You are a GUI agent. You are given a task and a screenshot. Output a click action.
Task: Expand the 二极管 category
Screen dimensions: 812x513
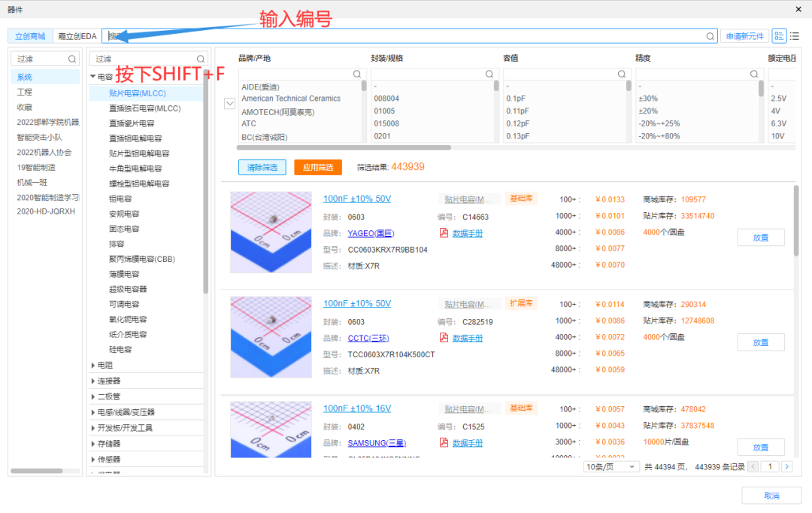click(x=92, y=396)
